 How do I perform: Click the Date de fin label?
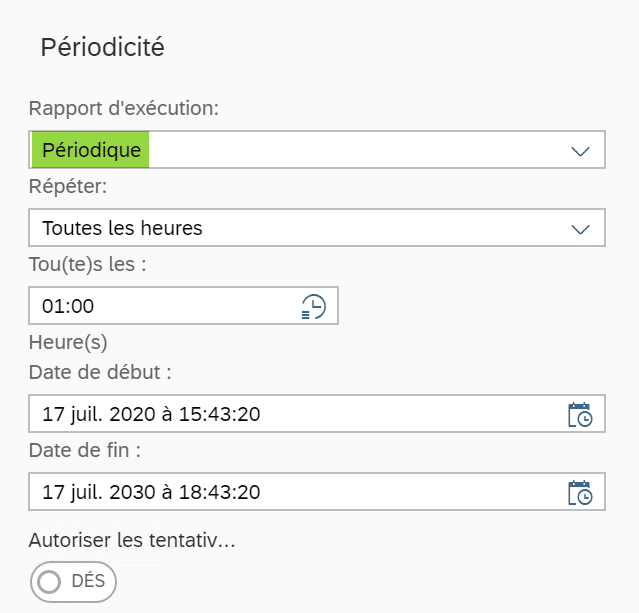point(85,450)
